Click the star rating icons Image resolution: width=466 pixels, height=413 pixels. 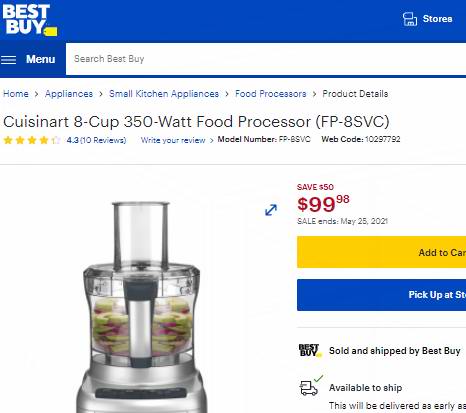[x=32, y=140]
